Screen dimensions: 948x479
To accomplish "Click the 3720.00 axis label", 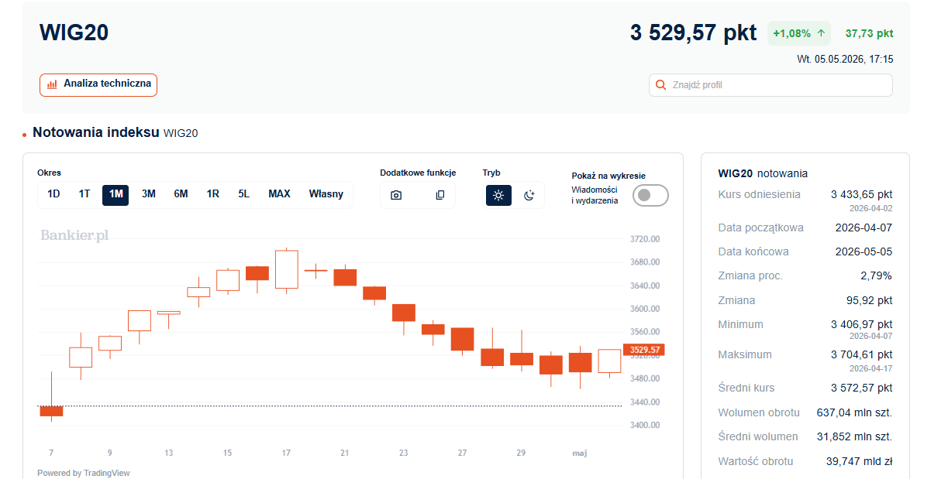I will 644,239.
